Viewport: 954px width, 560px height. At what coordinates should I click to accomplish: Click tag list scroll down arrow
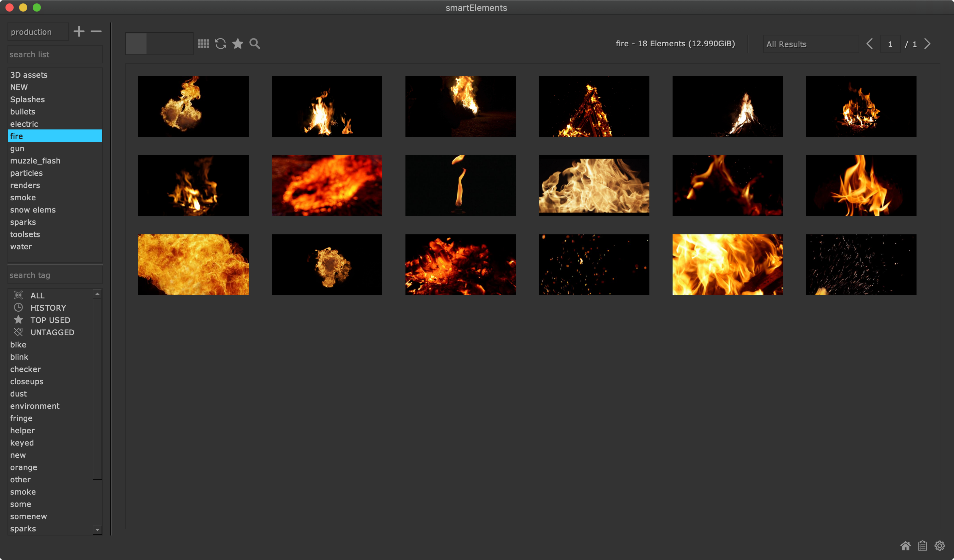click(97, 530)
